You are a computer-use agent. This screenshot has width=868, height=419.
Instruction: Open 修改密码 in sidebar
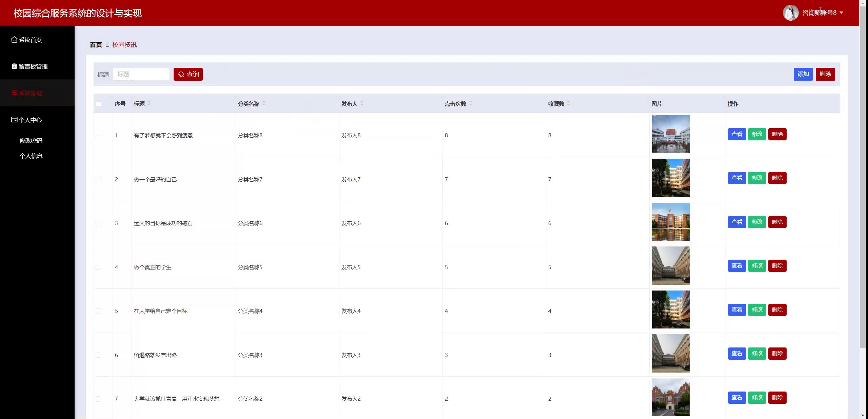pos(31,141)
